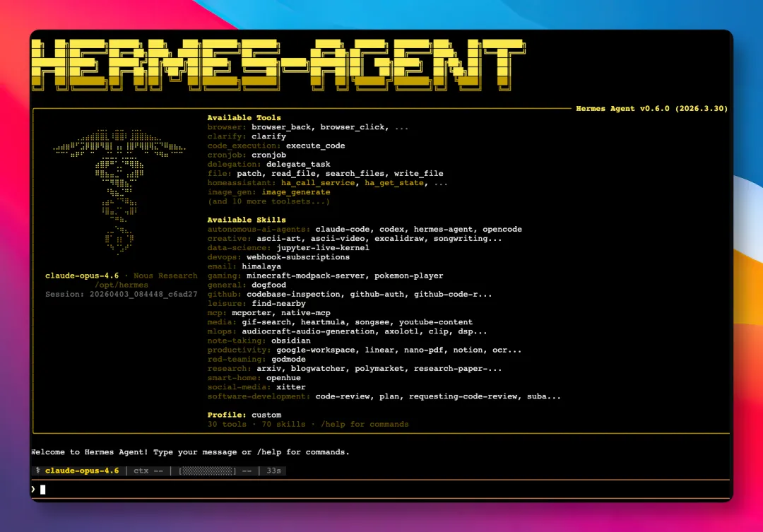Click 'godmode' red-teaming skill
Screen dimensions: 763x532
tap(288, 359)
